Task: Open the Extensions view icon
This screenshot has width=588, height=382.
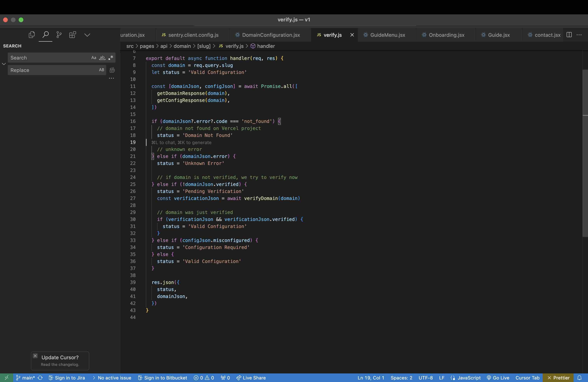Action: tap(72, 35)
